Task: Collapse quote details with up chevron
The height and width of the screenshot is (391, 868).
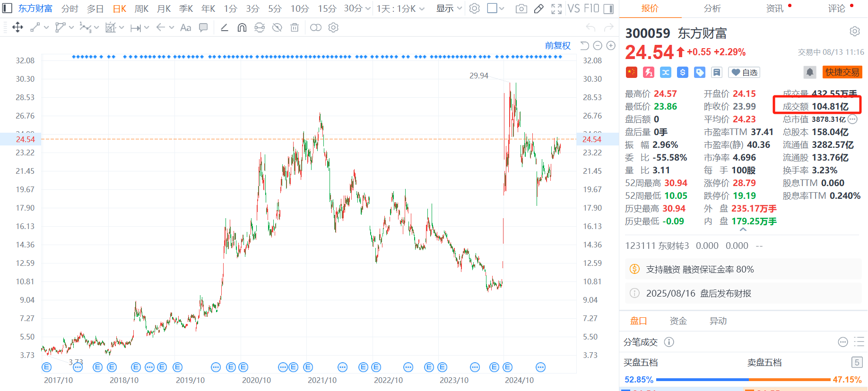Action: [743, 229]
